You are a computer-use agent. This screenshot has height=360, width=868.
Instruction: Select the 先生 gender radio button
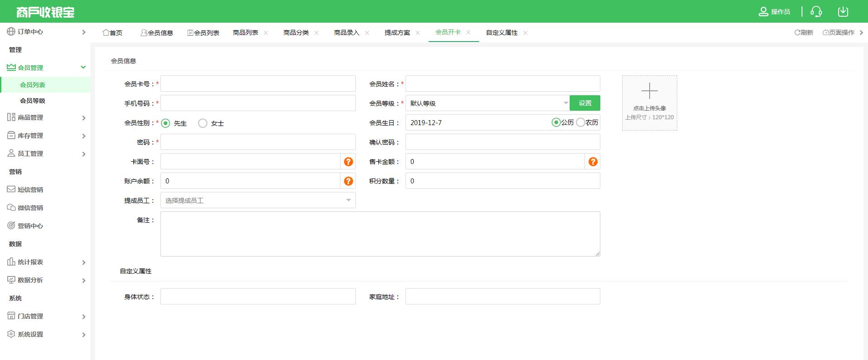166,123
